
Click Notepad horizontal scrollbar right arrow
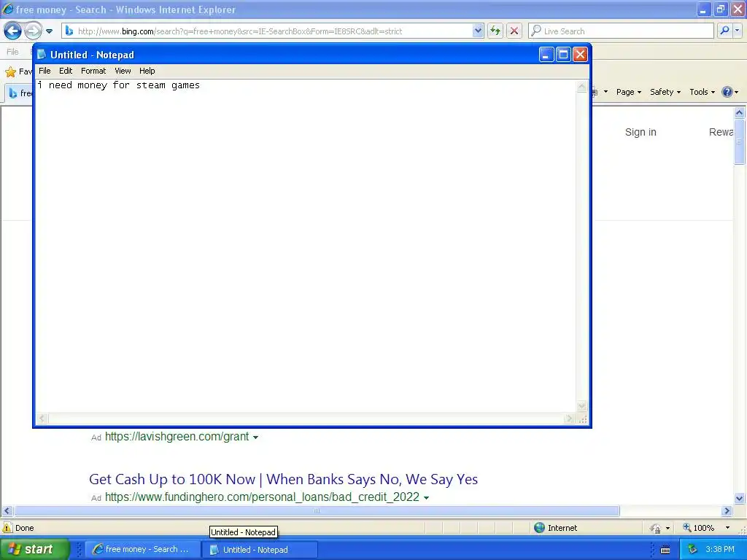[569, 419]
